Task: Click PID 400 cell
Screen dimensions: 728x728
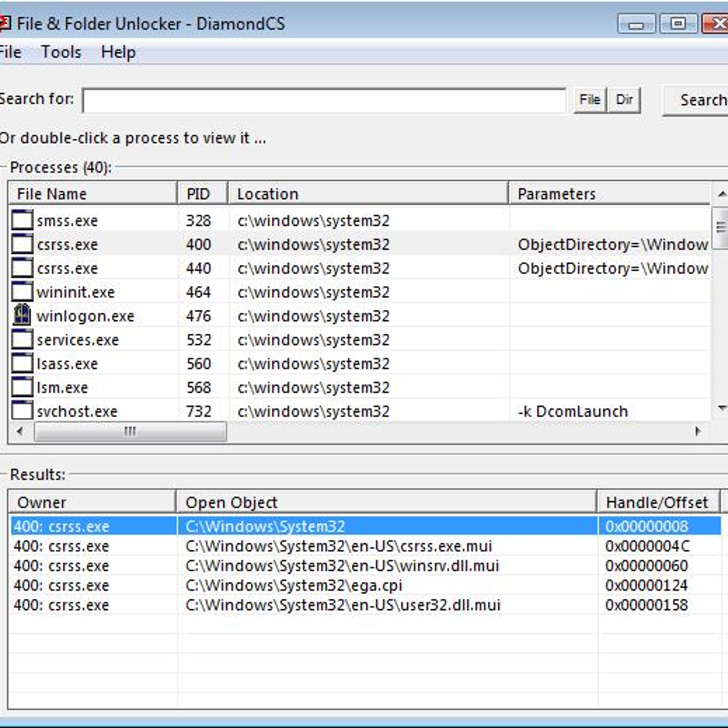Action: [199, 244]
